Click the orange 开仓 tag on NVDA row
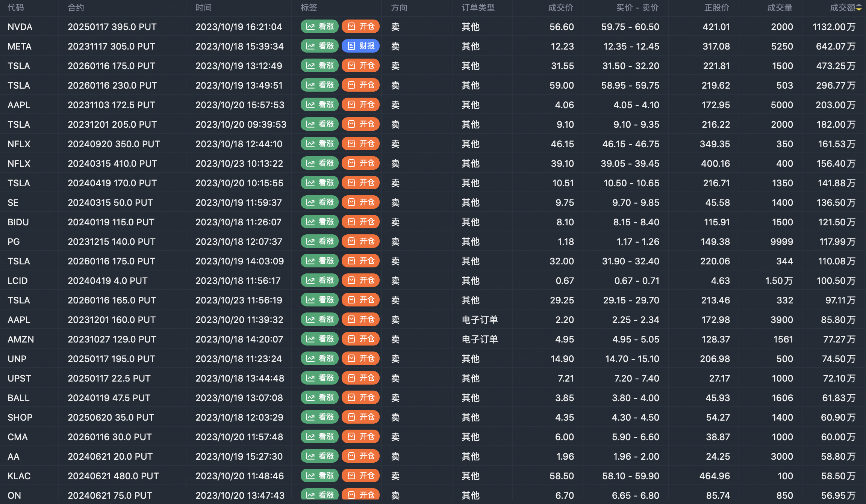Viewport: 866px width, 504px height. [360, 27]
